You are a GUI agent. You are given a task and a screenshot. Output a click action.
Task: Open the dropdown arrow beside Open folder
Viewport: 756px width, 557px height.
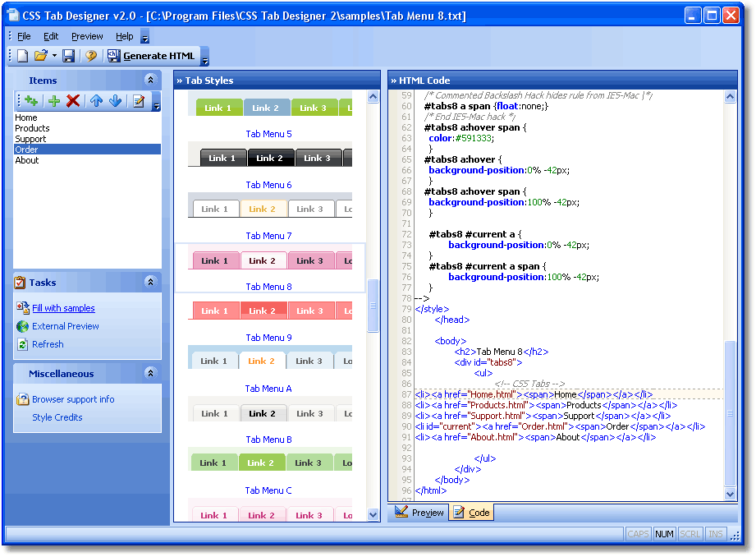click(x=54, y=56)
